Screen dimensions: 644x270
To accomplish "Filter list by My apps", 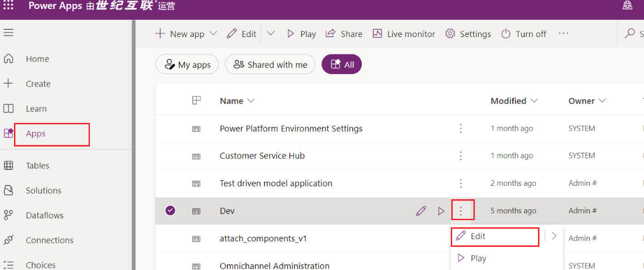I will [187, 65].
